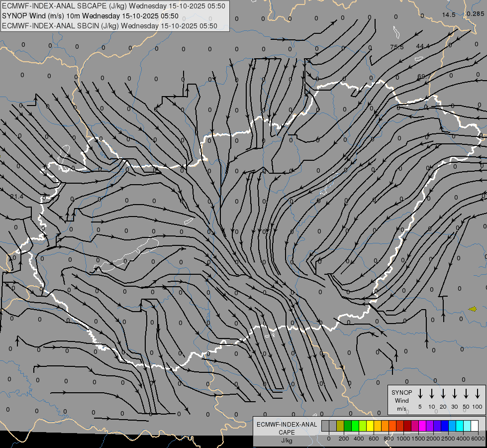Select the sky blue swatch right of 2500
The width and height of the screenshot is (487, 448).
click(x=452, y=426)
